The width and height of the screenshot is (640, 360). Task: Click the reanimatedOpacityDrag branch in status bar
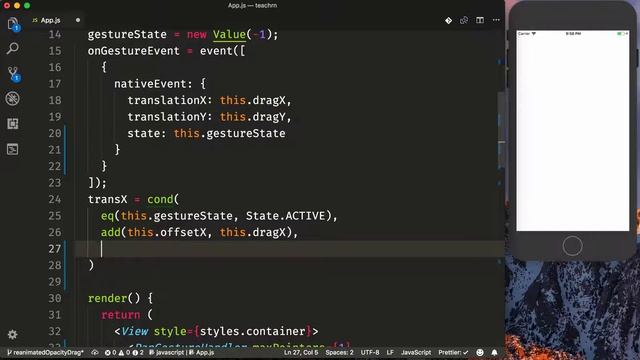tap(46, 352)
